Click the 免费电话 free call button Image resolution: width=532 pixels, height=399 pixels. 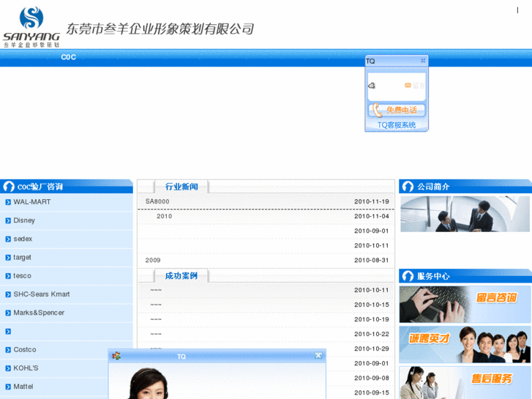pyautogui.click(x=397, y=110)
